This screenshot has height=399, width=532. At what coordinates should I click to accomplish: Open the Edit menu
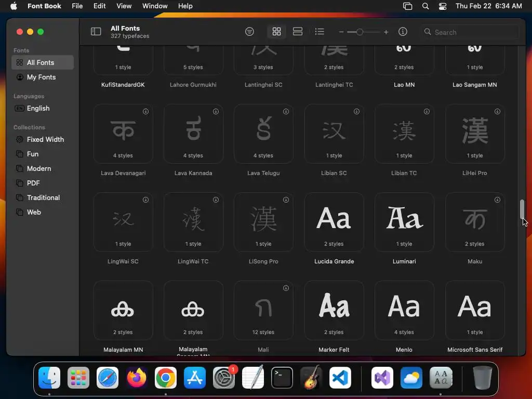pyautogui.click(x=99, y=6)
